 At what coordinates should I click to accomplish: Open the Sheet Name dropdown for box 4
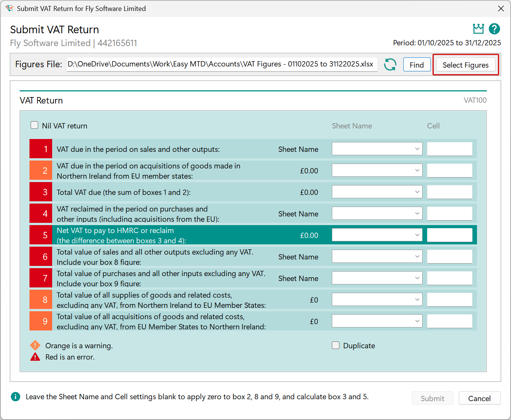[x=377, y=213]
